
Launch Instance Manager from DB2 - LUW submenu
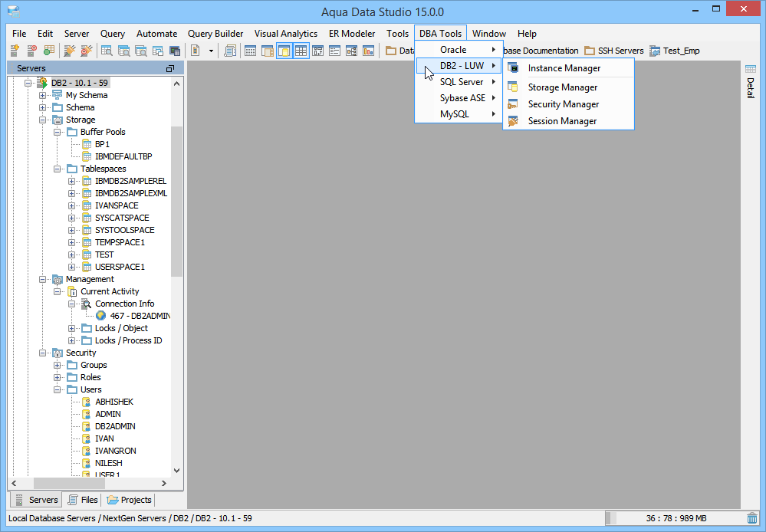[x=569, y=68]
